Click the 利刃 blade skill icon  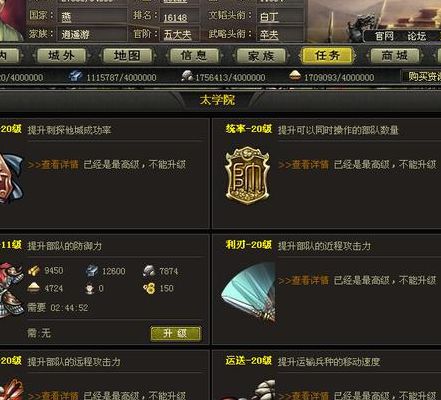pos(249,292)
